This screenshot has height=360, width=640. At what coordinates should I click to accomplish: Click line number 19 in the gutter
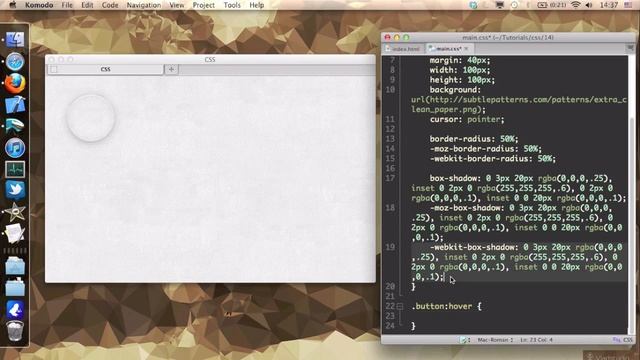click(x=391, y=247)
